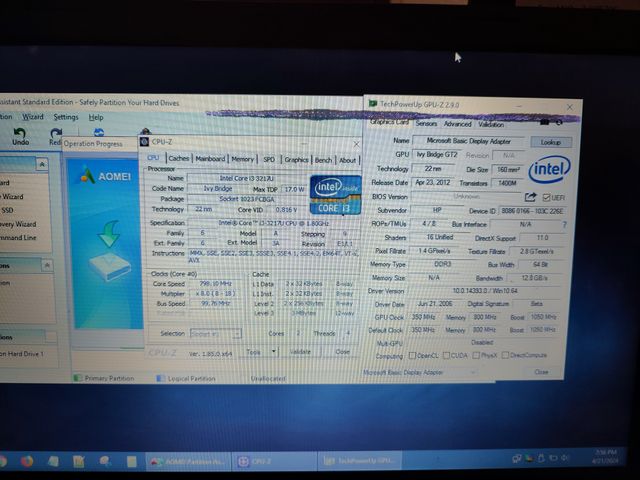
Task: Switch to the Graphics tab in CPU-Z
Action: pyautogui.click(x=296, y=160)
